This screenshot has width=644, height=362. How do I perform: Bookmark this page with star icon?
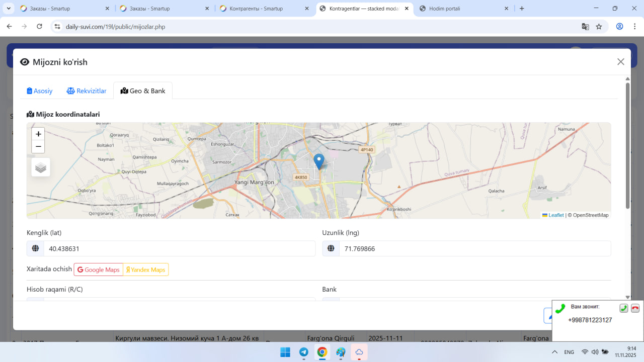[599, 27]
